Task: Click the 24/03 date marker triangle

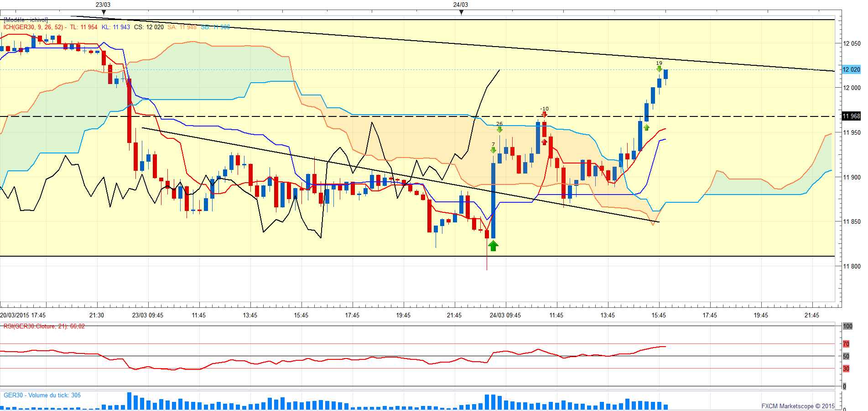Action: pos(461,12)
